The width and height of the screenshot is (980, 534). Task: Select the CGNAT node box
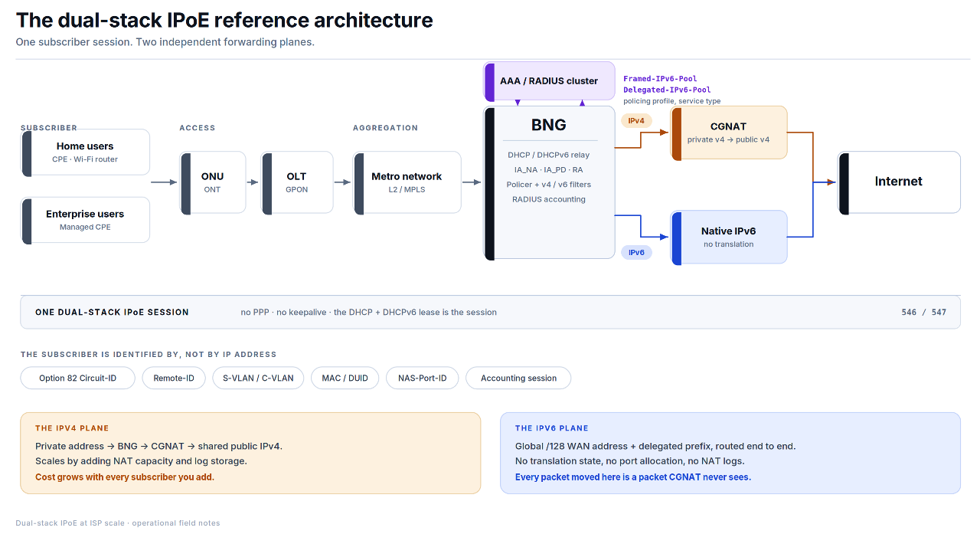(x=729, y=133)
